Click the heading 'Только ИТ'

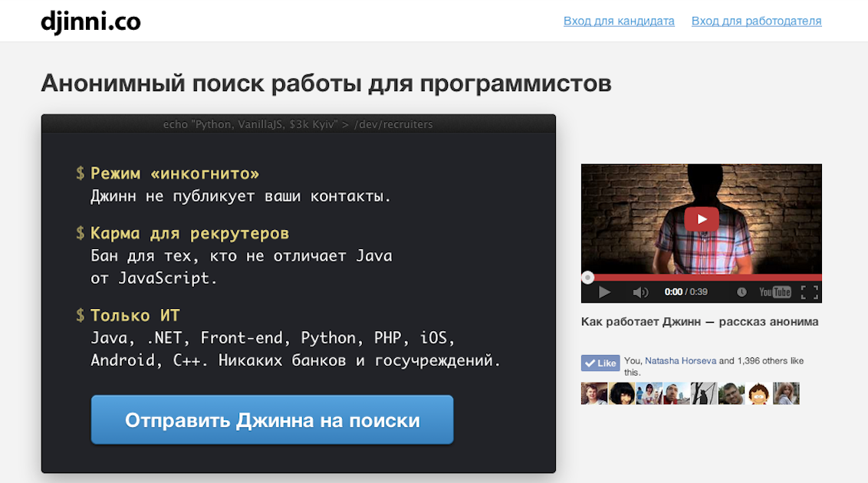(x=135, y=315)
